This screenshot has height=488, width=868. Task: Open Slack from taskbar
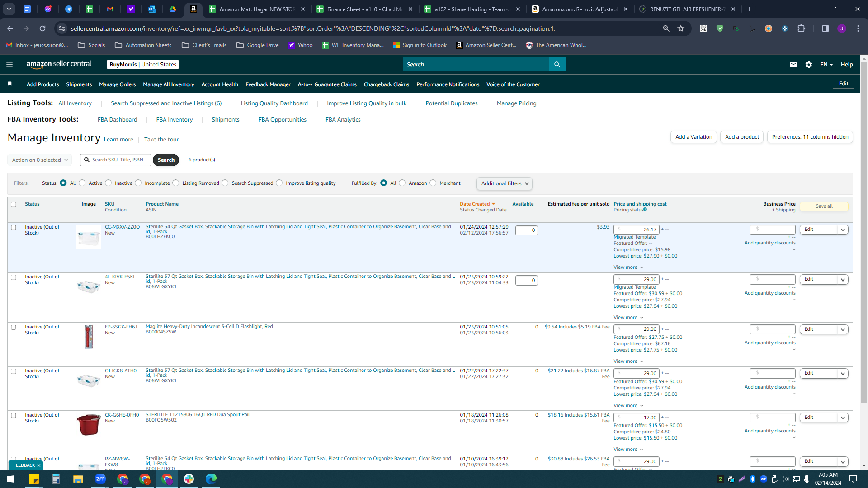click(189, 479)
